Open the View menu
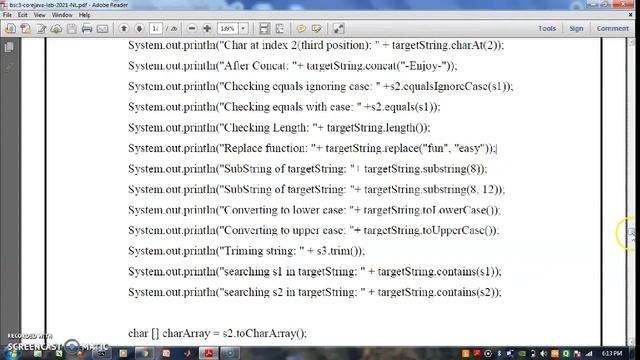The width and height of the screenshot is (640, 360). coord(40,15)
